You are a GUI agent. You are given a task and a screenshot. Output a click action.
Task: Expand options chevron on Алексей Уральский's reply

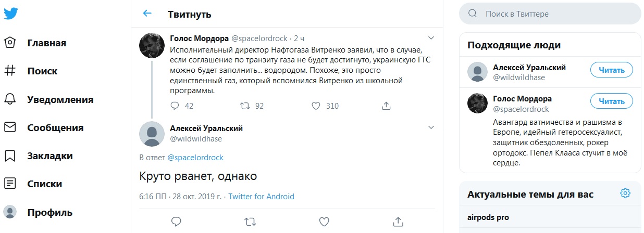pos(431,127)
